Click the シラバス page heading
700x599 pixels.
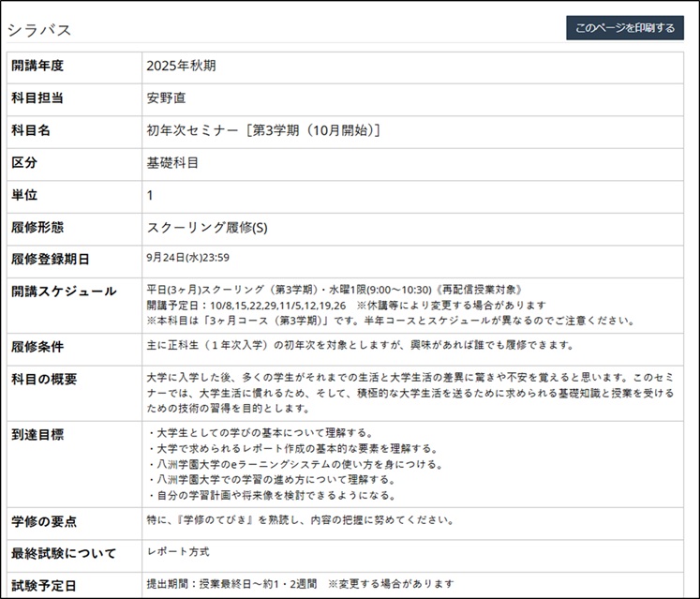point(39,30)
